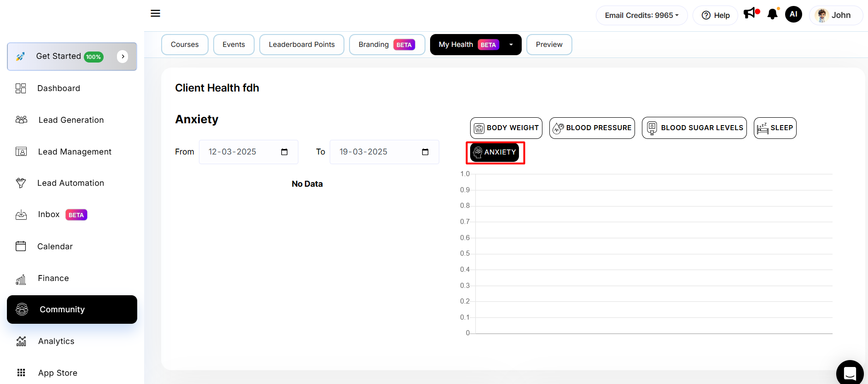Click the Get Started rocket icon
868x384 pixels.
[20, 57]
